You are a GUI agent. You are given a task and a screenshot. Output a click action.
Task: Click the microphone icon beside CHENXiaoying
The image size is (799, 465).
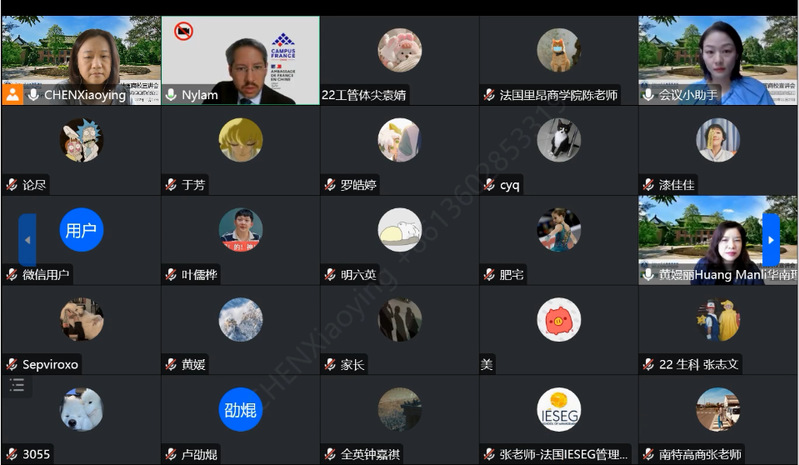pyautogui.click(x=34, y=95)
